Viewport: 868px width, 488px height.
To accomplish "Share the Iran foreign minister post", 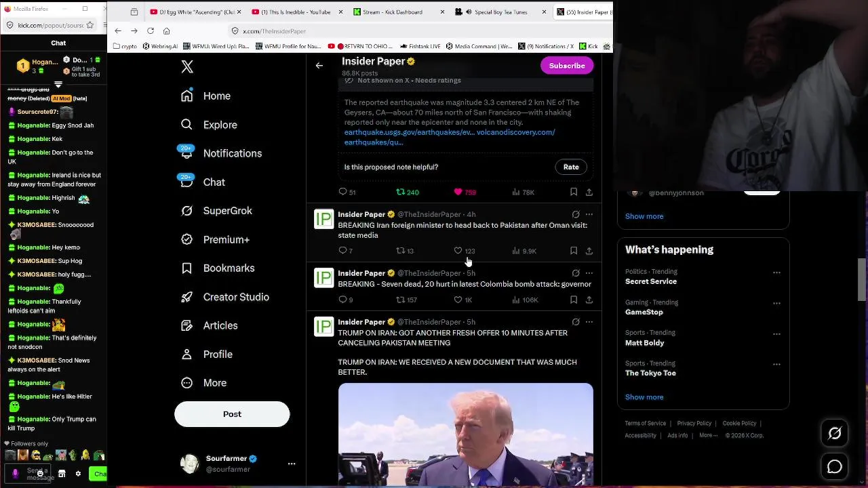I will (x=589, y=251).
